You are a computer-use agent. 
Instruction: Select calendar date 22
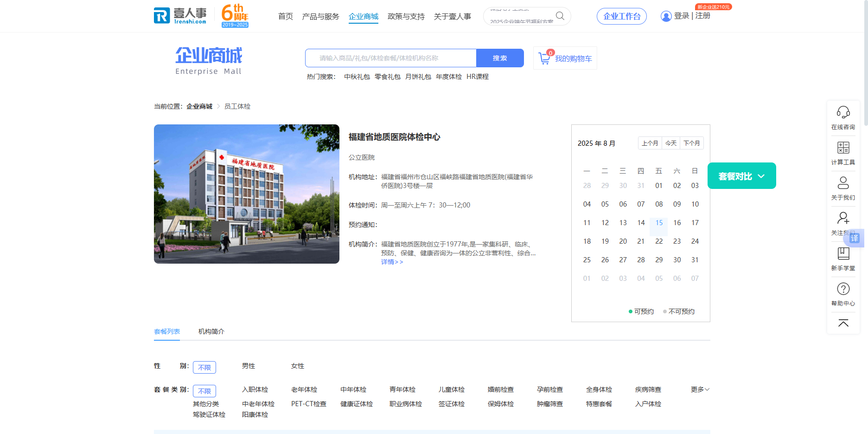tap(659, 241)
